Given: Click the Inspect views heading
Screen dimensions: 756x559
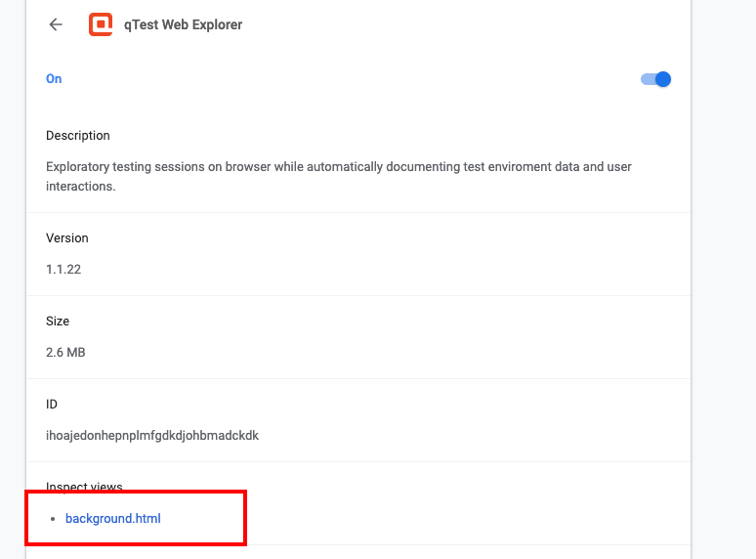Looking at the screenshot, I should tap(84, 487).
